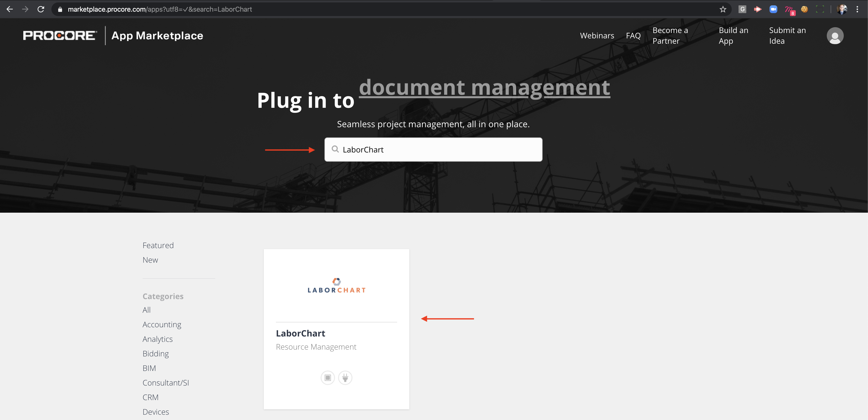Screen dimensions: 868x420
Task: Open the LaborChart app card logo
Action: (336, 286)
